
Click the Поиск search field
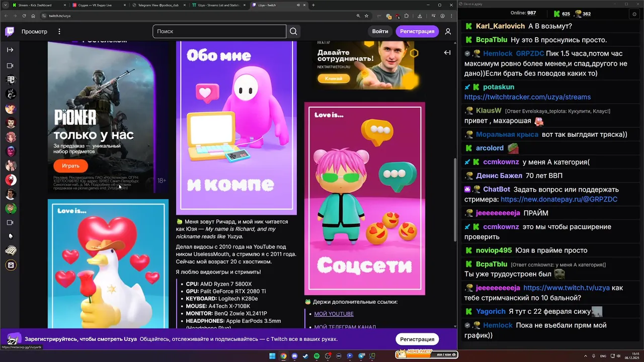[220, 31]
